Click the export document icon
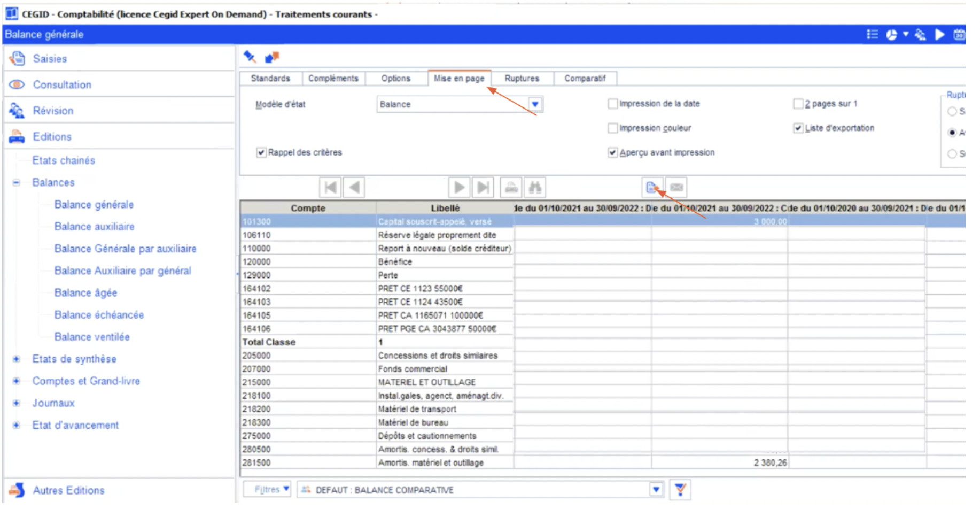The image size is (980, 509). [x=652, y=188]
